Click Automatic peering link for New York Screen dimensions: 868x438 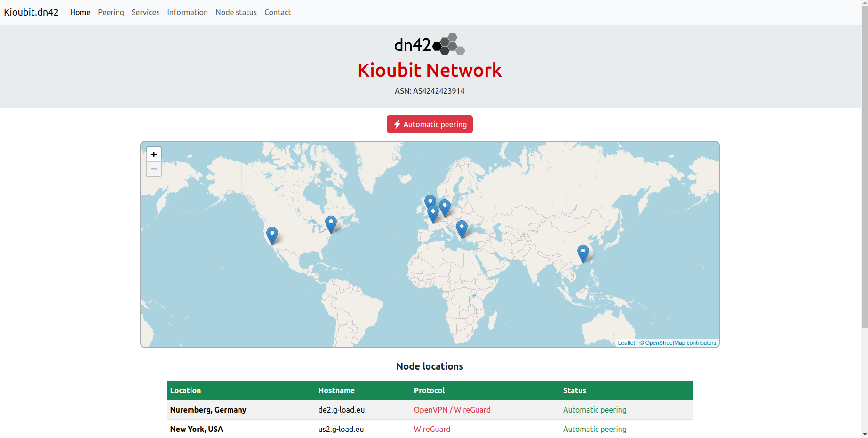click(x=595, y=429)
